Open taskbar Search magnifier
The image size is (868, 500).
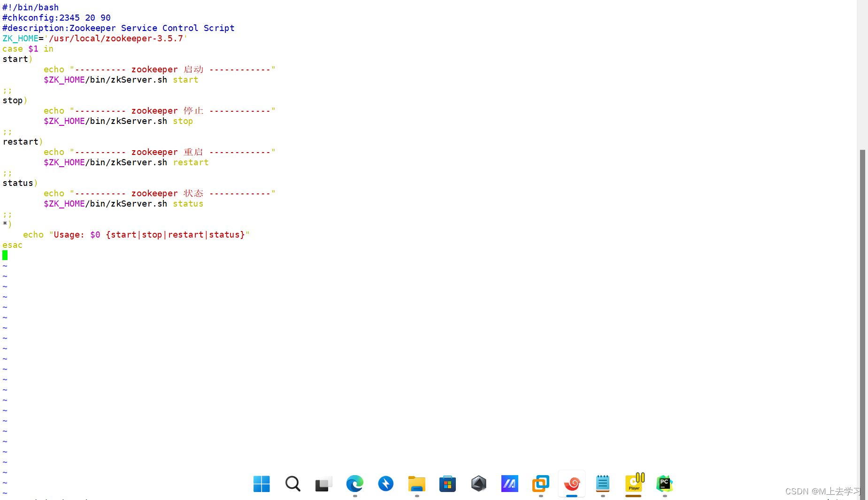click(292, 484)
